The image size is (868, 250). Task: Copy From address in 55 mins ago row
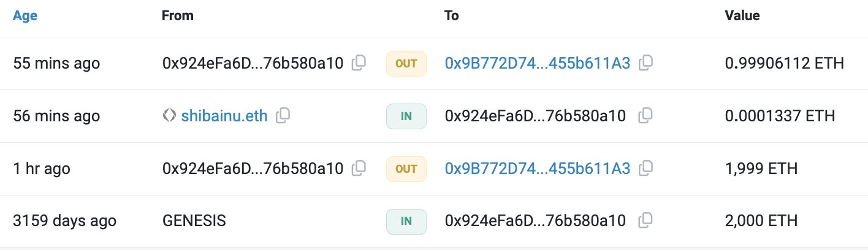pyautogui.click(x=359, y=63)
